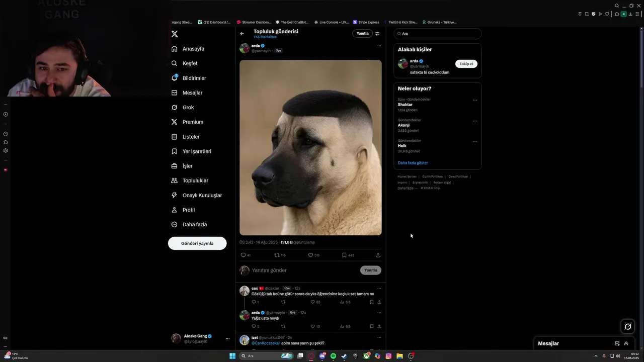Viewport: 644px width, 362px height.
Task: Open Onaylı Kuruluşlar page
Action: pos(197,195)
